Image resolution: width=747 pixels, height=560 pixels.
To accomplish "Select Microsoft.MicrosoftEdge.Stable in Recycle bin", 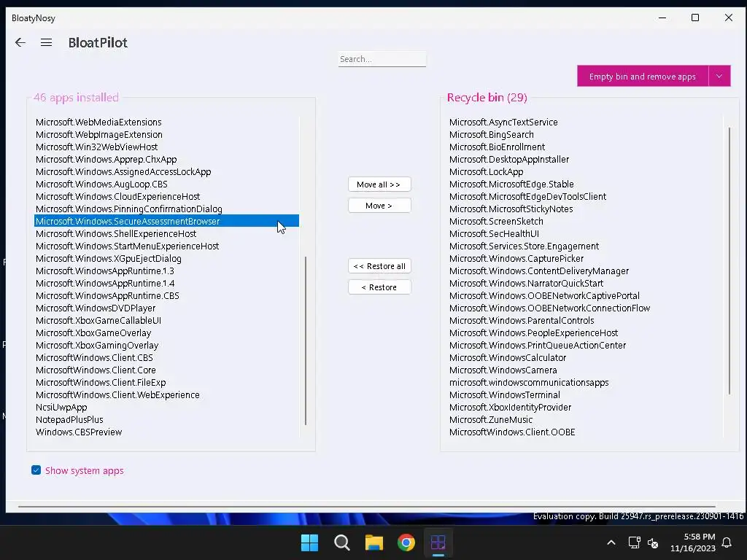I will [585, 184].
